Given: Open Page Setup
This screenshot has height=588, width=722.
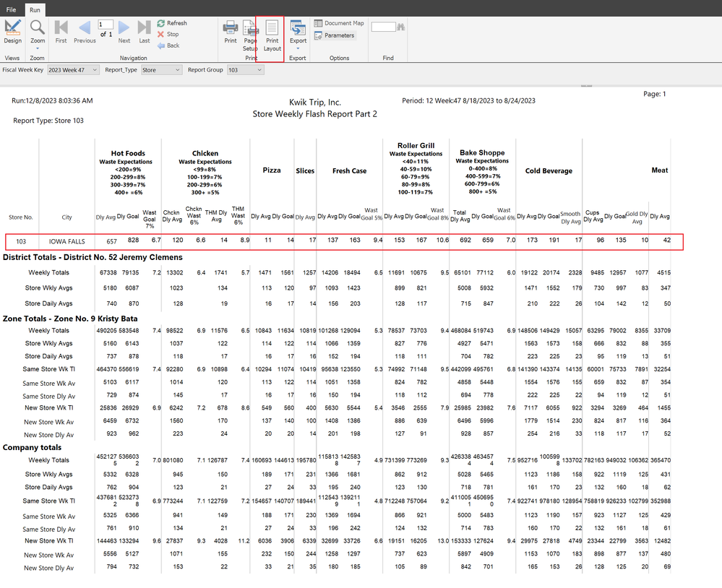Looking at the screenshot, I should click(x=250, y=35).
